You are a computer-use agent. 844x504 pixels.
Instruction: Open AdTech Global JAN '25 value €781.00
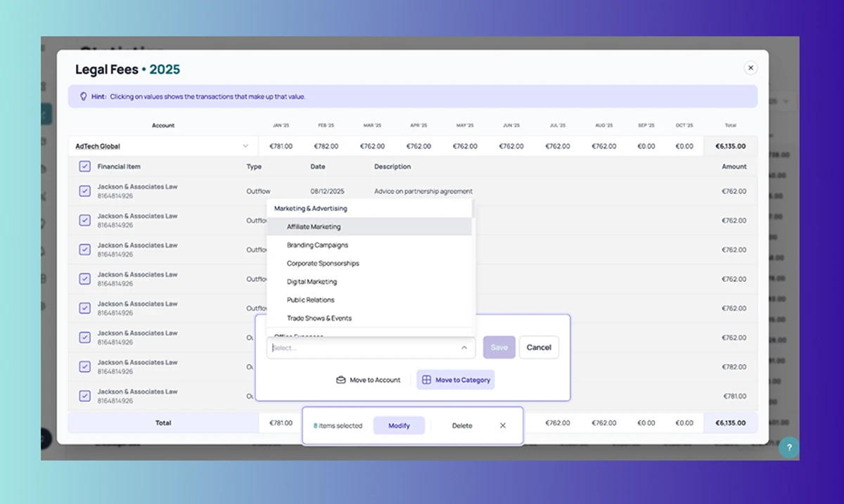(281, 146)
